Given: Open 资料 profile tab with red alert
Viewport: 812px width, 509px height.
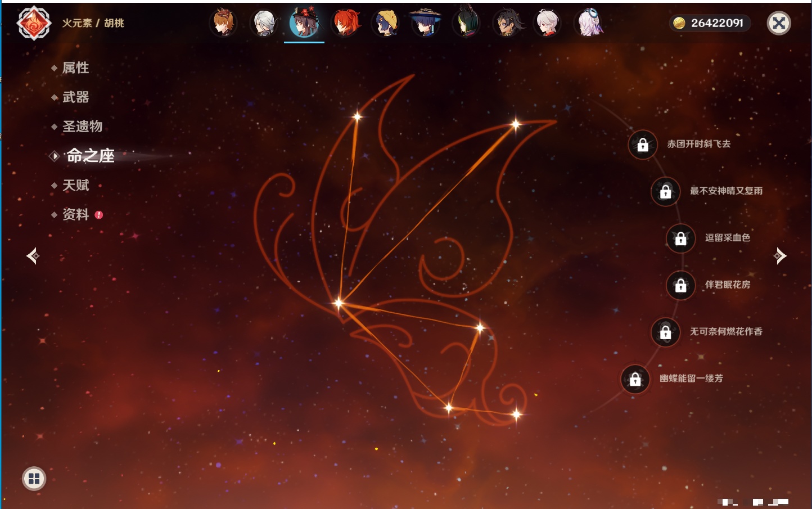Looking at the screenshot, I should pyautogui.click(x=75, y=214).
